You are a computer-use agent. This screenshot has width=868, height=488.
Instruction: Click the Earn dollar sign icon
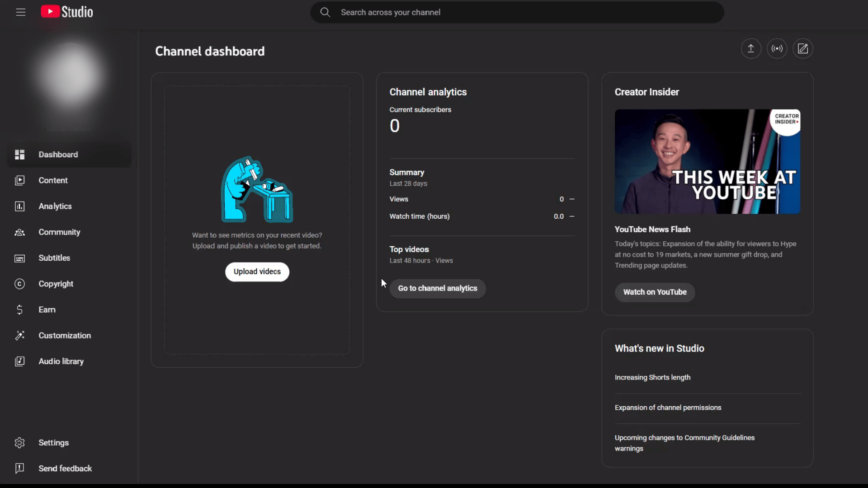(x=19, y=310)
